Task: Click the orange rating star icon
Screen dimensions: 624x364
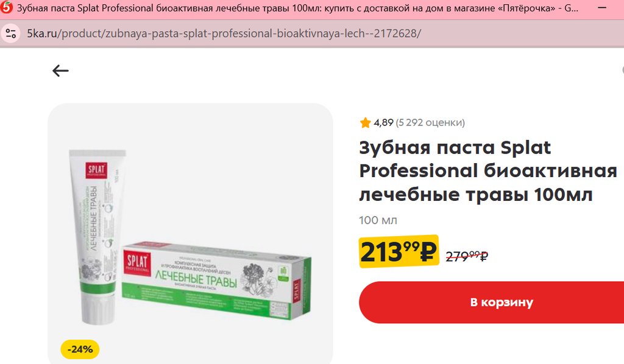Action: tap(365, 123)
